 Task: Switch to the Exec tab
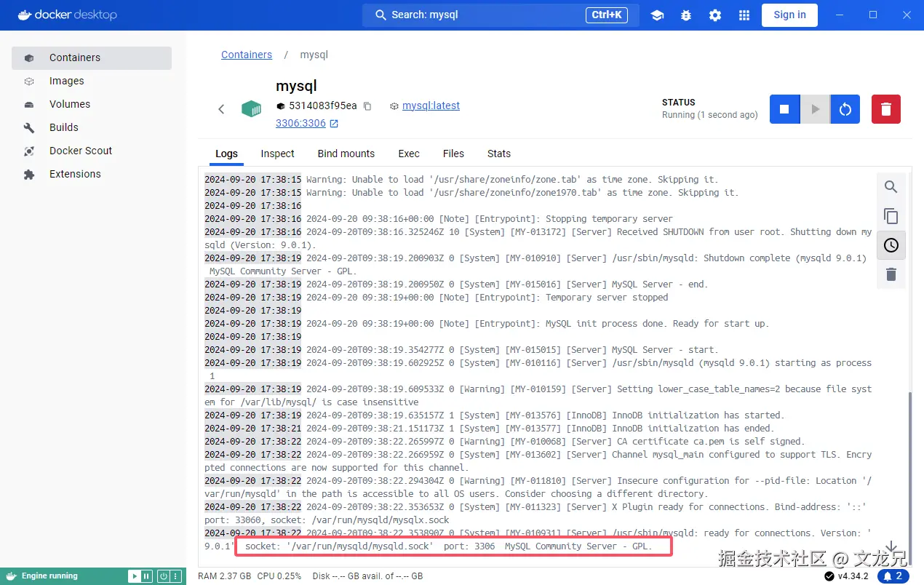[x=409, y=154]
